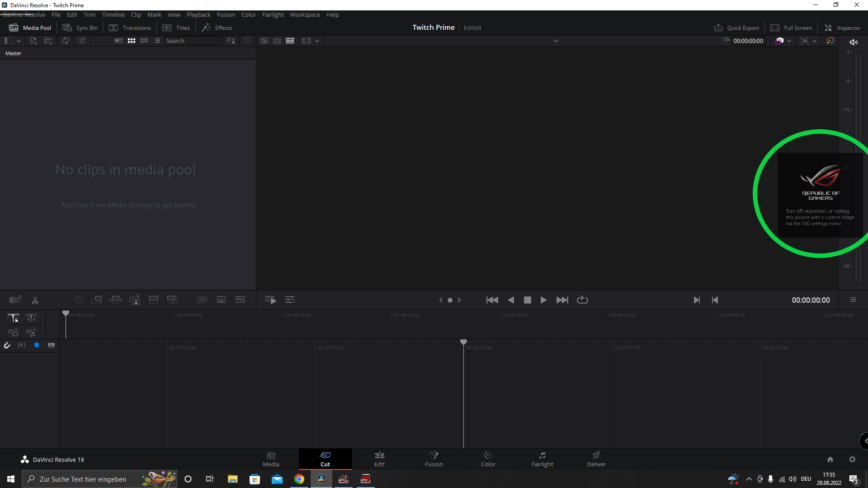Mute audio with the speaker icon

[854, 42]
